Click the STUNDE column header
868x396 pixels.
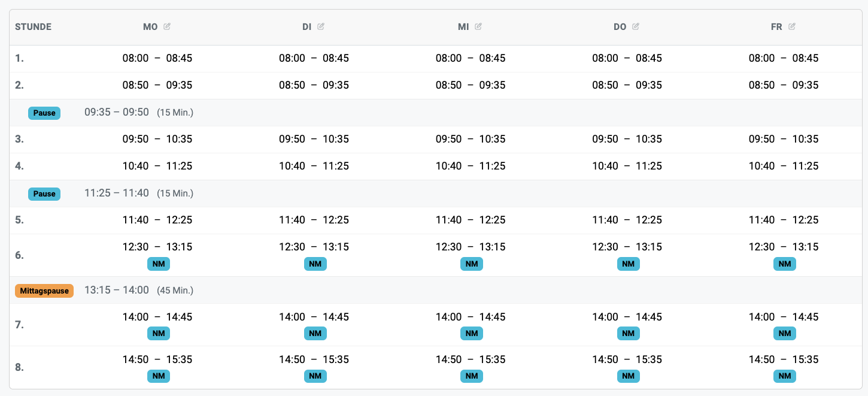click(x=33, y=27)
